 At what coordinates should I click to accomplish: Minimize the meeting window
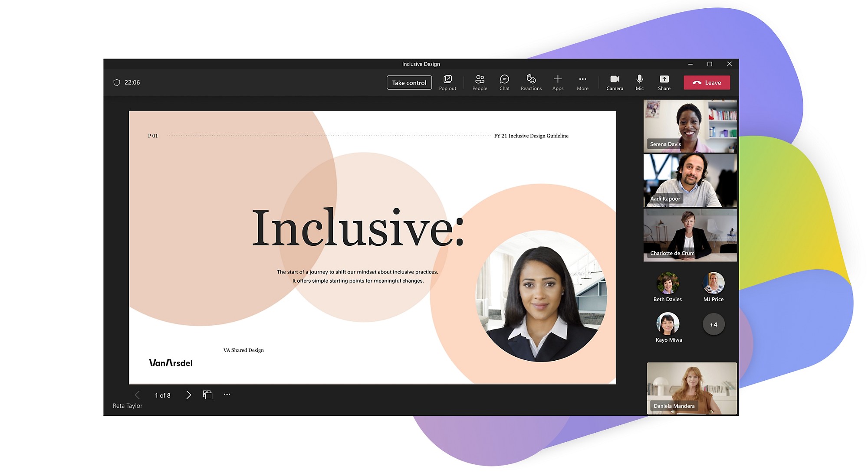pyautogui.click(x=690, y=64)
